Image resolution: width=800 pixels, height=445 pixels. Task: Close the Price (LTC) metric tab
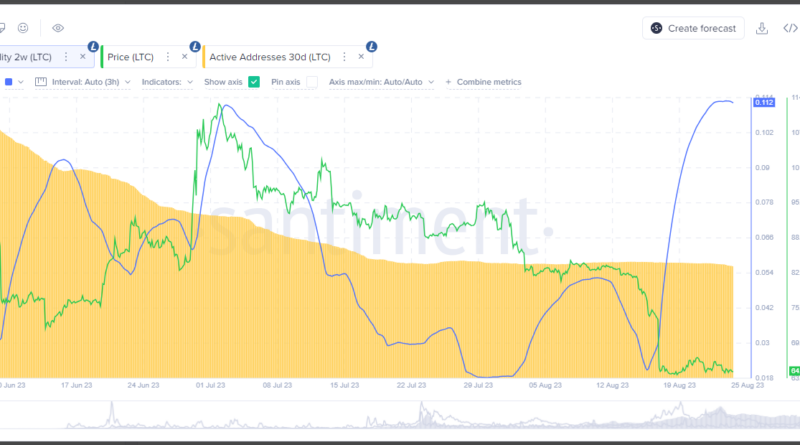pos(185,57)
